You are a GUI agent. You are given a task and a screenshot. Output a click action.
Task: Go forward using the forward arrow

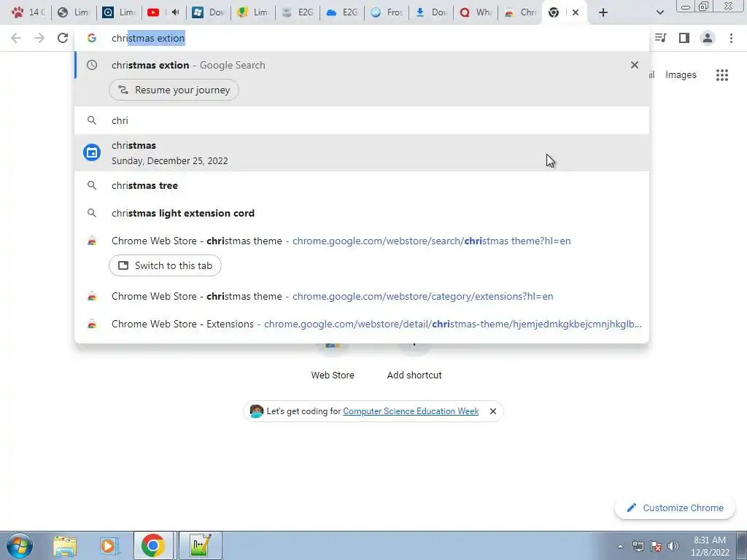(39, 38)
